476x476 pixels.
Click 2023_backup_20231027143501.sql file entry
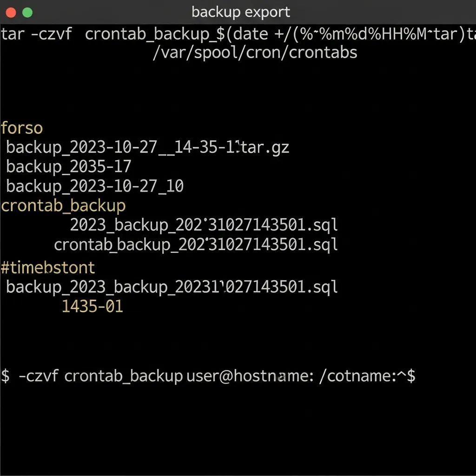pos(204,225)
